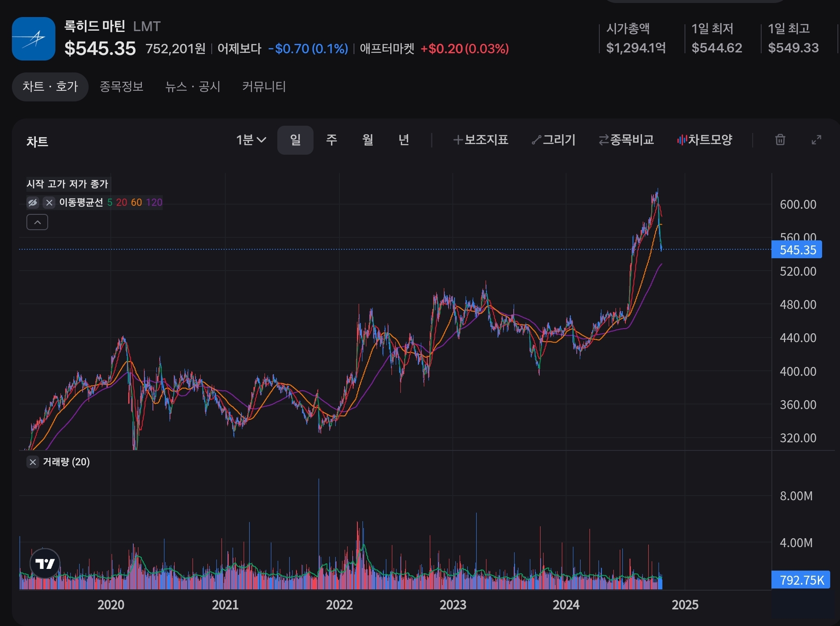Hide moving average lines with eye icon
Viewport: 840px width, 626px height.
coord(33,202)
